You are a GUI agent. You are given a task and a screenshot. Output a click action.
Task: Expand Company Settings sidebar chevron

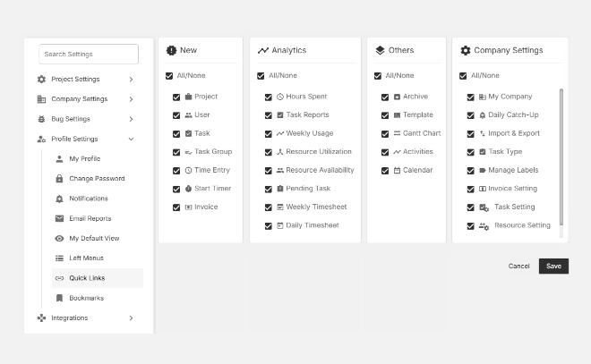pos(131,99)
